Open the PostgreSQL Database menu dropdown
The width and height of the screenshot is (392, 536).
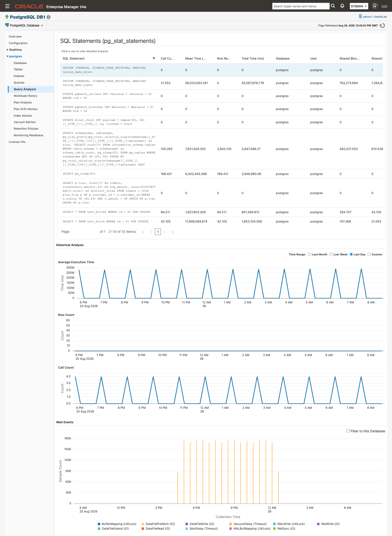[x=24, y=25]
